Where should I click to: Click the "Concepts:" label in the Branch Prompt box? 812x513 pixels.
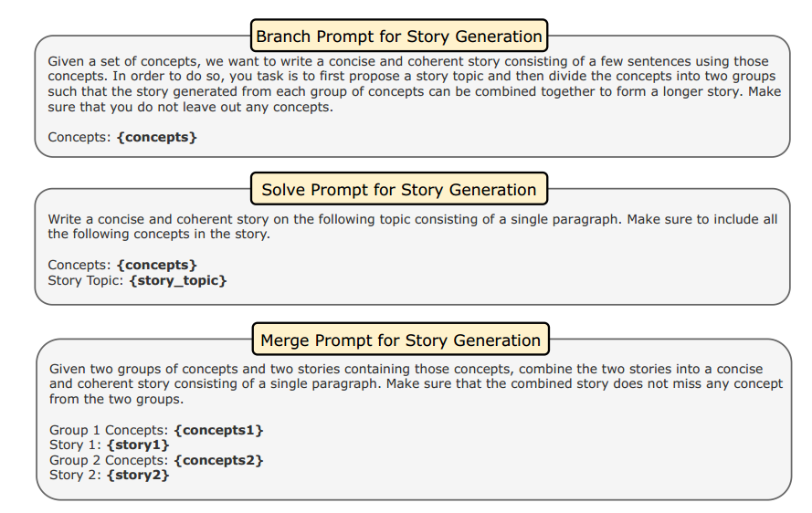(x=80, y=138)
